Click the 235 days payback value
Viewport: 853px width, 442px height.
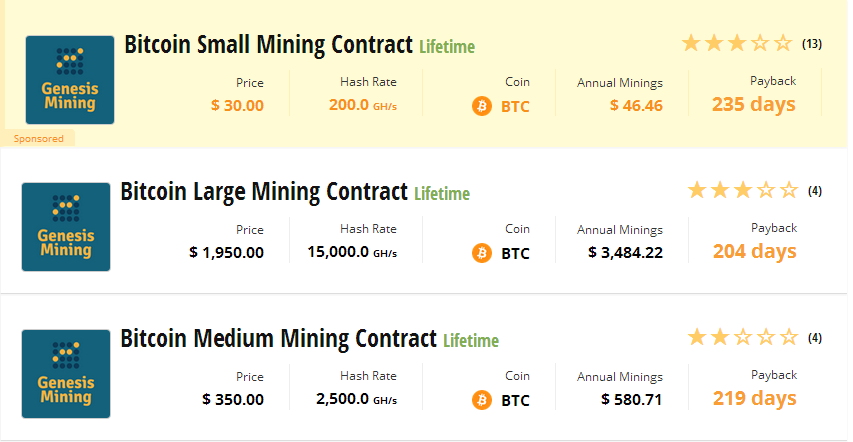(753, 104)
